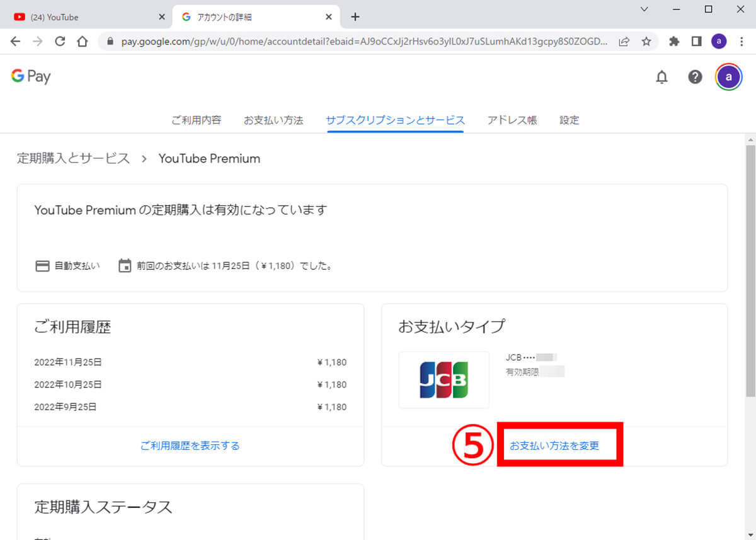Open the browser home page

[x=82, y=42]
